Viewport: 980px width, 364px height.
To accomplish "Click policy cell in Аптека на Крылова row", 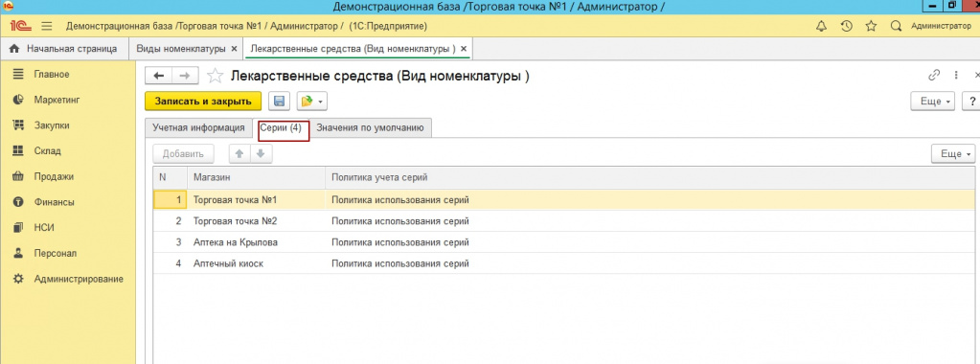I will 650,242.
